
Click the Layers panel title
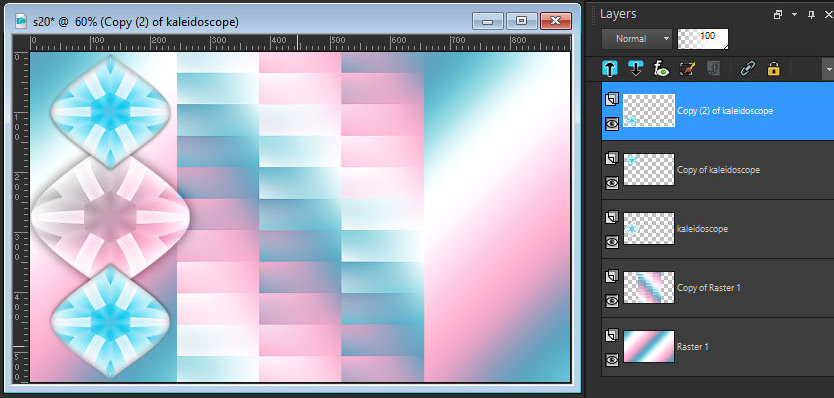click(x=618, y=14)
